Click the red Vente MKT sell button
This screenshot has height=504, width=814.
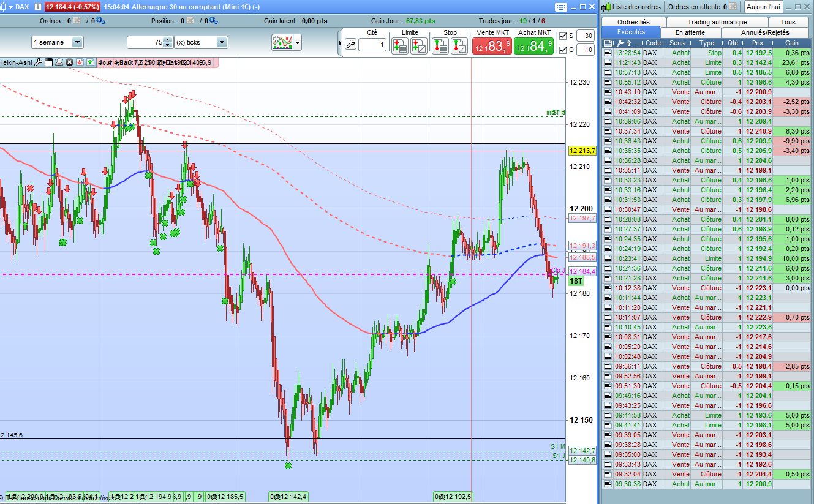point(492,46)
